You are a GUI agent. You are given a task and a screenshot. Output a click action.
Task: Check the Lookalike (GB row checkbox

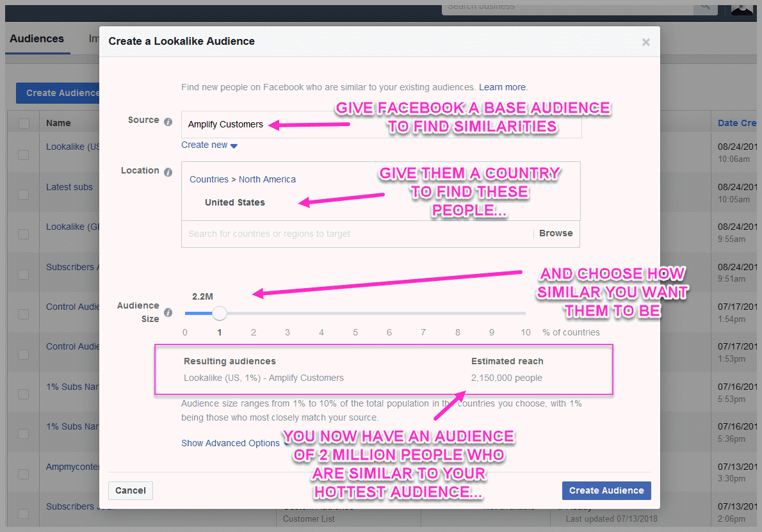(x=23, y=234)
